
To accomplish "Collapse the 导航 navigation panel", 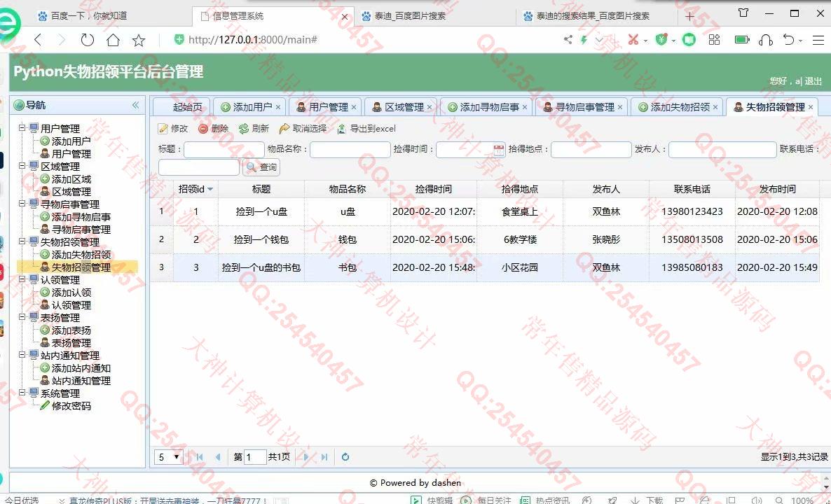I will 136,105.
